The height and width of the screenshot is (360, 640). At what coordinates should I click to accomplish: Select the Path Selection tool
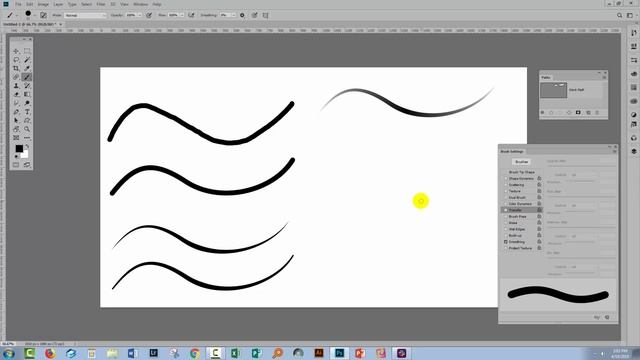pyautogui.click(x=16, y=120)
